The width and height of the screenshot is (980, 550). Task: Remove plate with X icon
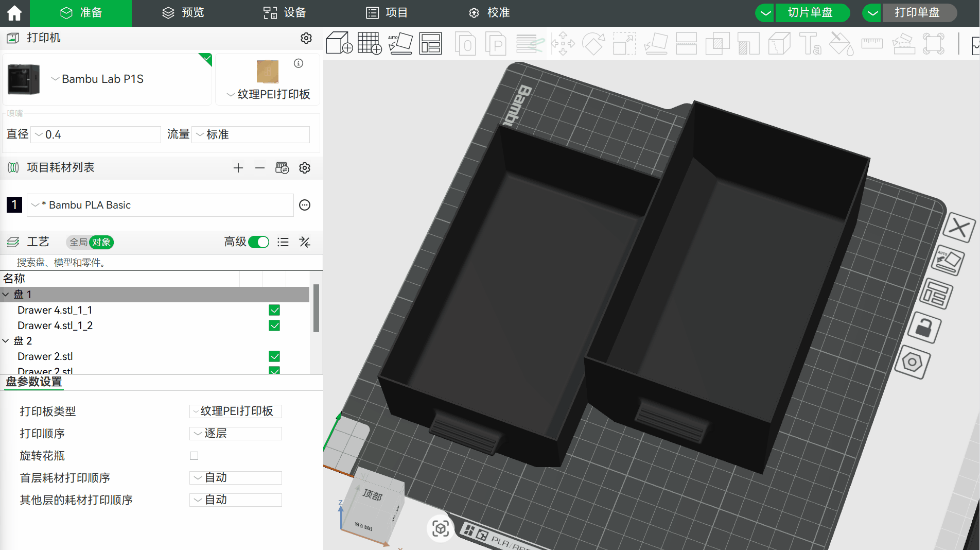pos(960,227)
